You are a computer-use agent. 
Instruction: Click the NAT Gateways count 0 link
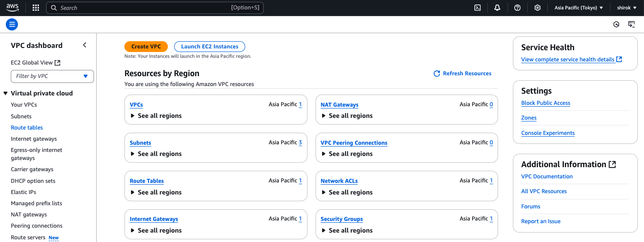pos(491,104)
